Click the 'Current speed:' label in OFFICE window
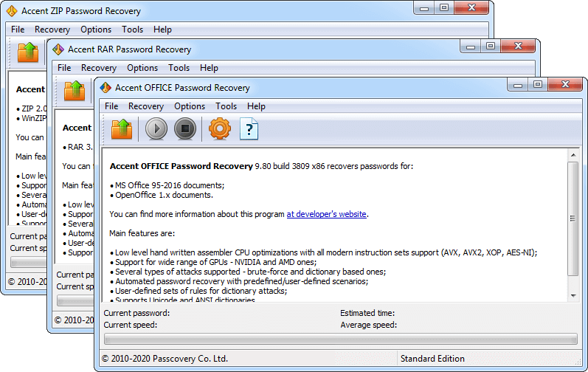 130,325
